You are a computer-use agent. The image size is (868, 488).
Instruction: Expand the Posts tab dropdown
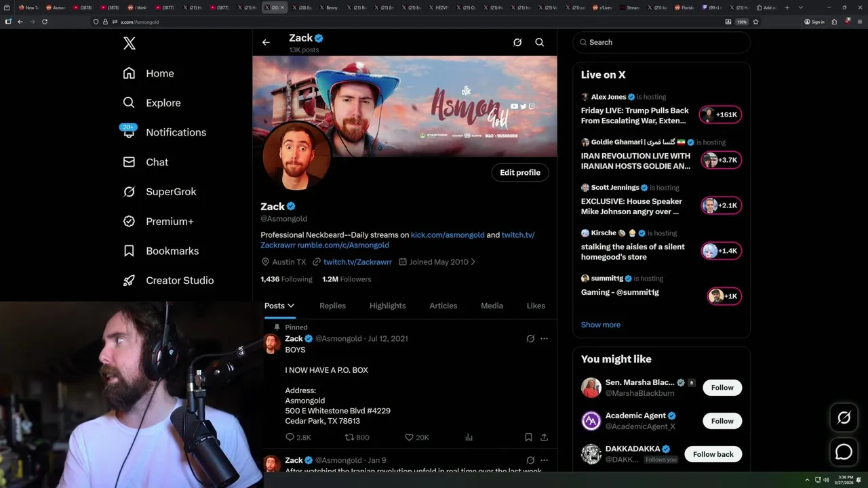(290, 306)
